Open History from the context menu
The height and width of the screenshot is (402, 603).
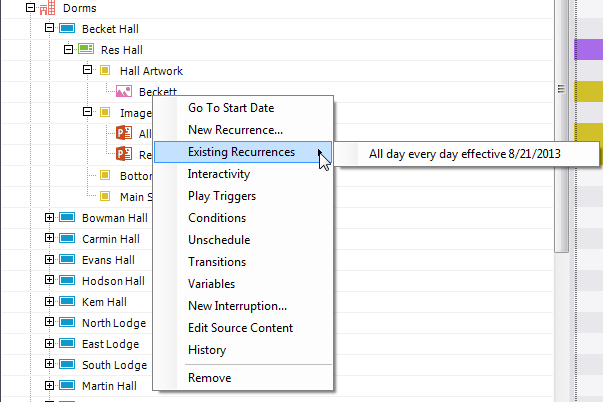(243, 350)
